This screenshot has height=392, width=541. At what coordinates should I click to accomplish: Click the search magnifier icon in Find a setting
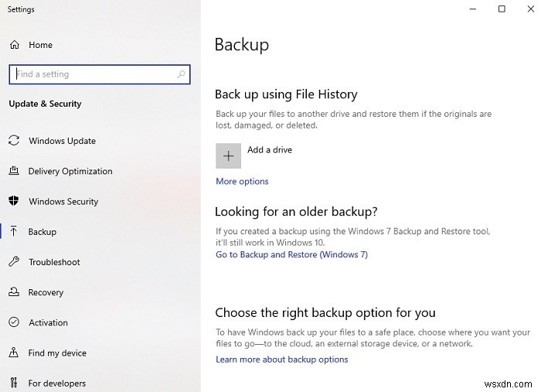pyautogui.click(x=181, y=74)
